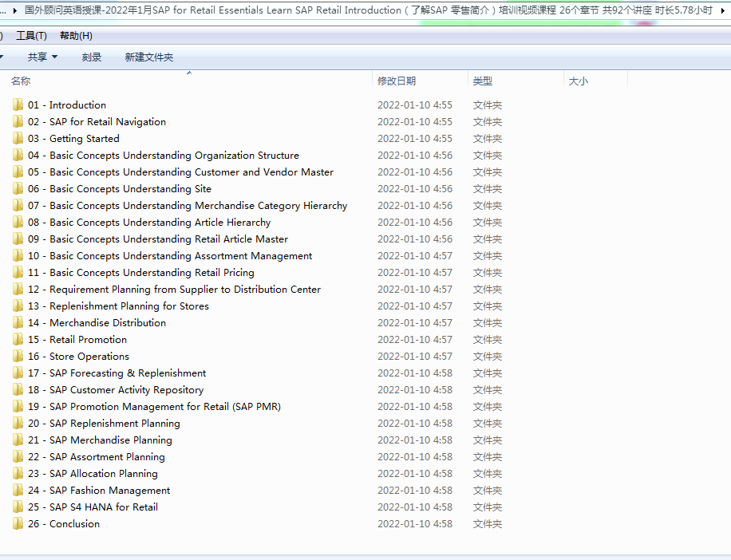
Task: Select folder icon of 20 SAP Replenishment Planning
Action: point(18,423)
